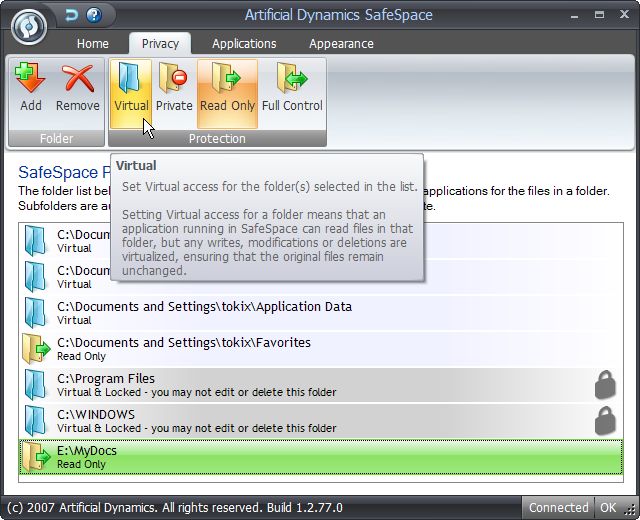This screenshot has width=640, height=520.
Task: Switch to the Home tab
Action: click(x=93, y=44)
